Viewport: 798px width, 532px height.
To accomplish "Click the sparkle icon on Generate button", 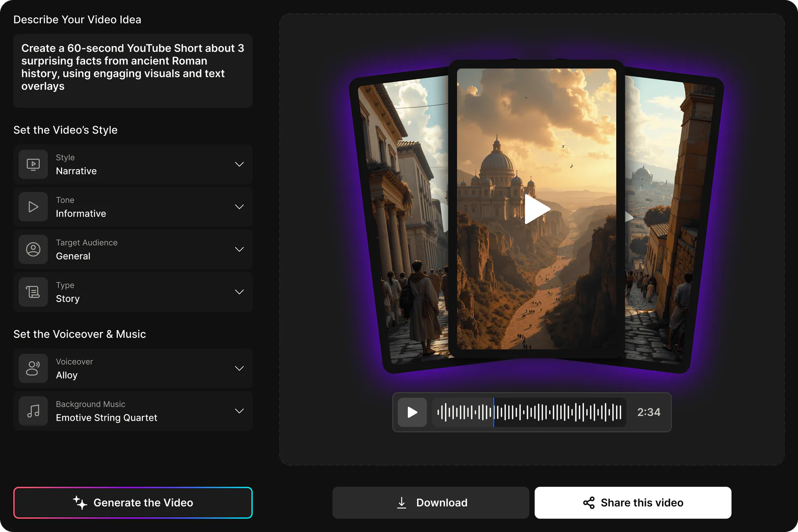I will (x=79, y=502).
